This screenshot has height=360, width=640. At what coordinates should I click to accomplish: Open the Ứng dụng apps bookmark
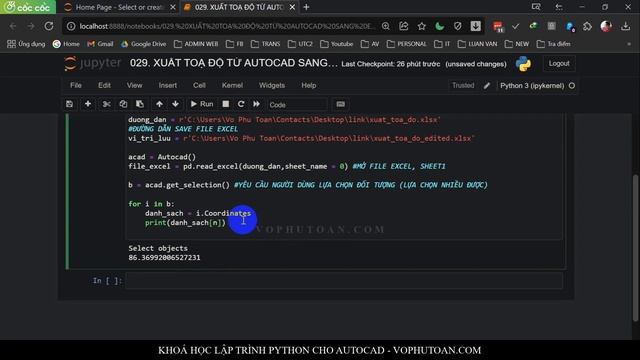(26, 44)
